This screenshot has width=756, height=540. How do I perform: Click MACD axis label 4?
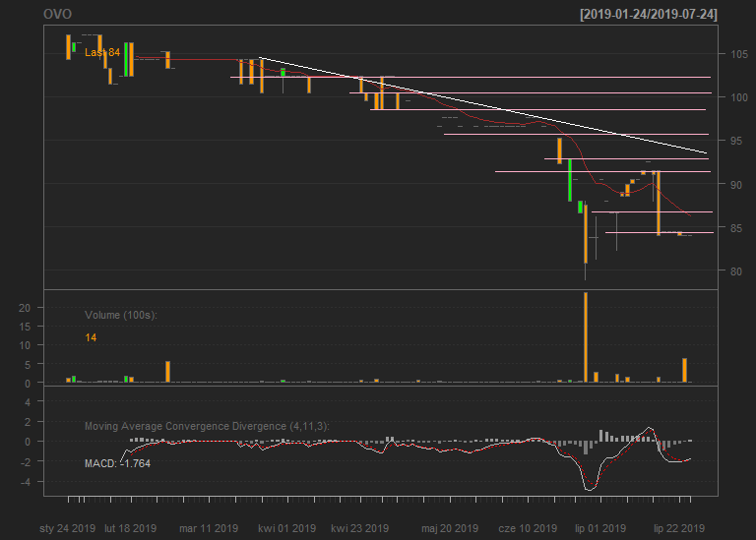pos(28,401)
